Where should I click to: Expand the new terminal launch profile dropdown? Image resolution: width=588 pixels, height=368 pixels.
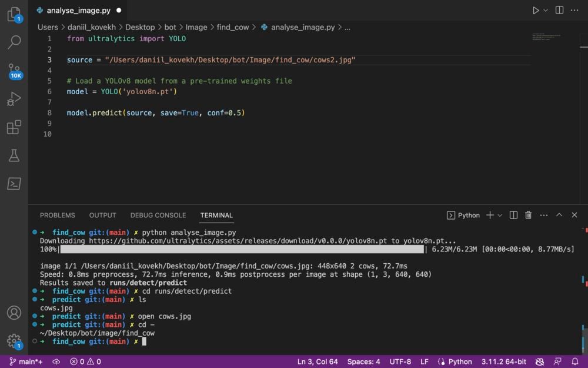(500, 216)
